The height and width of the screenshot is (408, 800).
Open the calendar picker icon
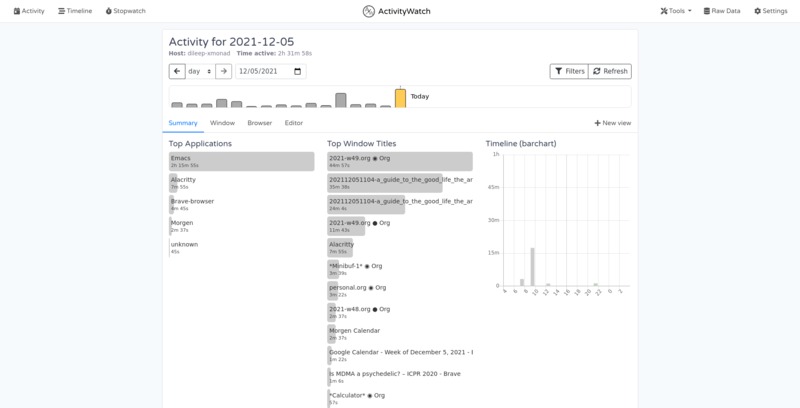[297, 71]
